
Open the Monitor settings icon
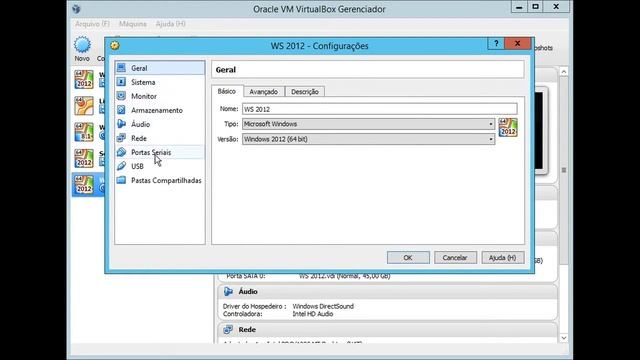121,96
